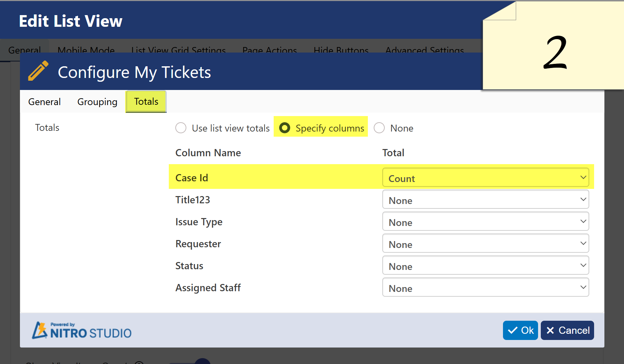Select the Specify columns radio button

285,128
